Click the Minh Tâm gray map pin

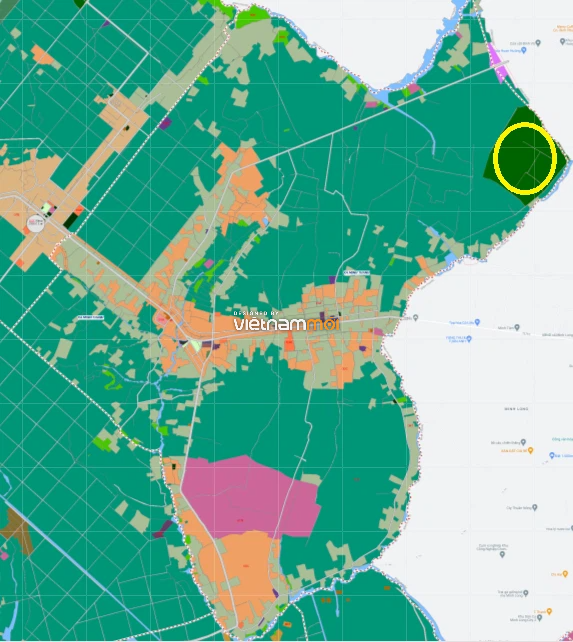(517, 327)
